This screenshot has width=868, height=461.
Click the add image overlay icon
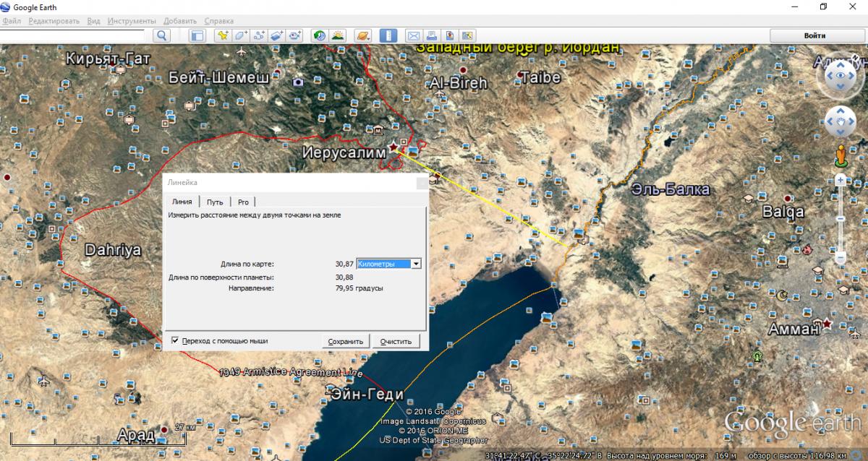276,35
